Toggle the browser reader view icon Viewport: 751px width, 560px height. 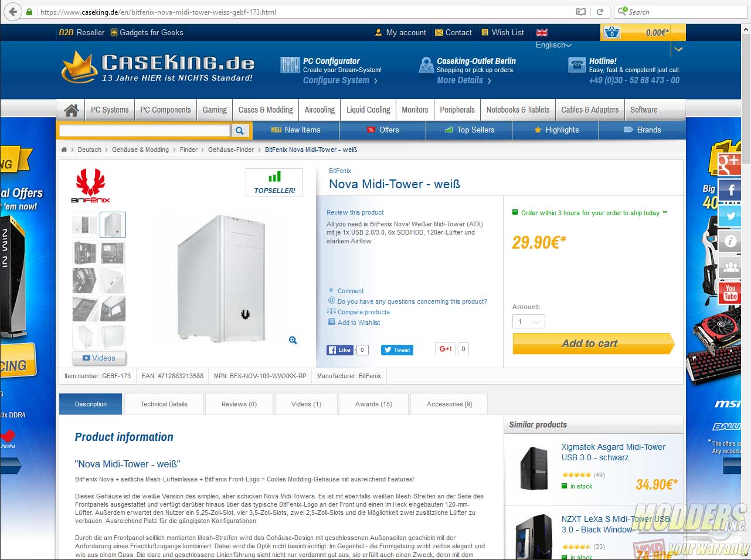pyautogui.click(x=580, y=12)
